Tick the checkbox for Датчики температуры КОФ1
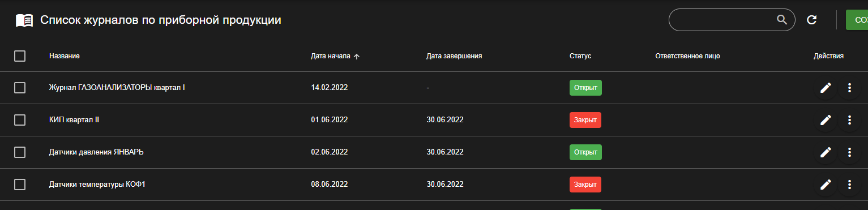Viewport: 868px width, 210px height. (x=20, y=185)
